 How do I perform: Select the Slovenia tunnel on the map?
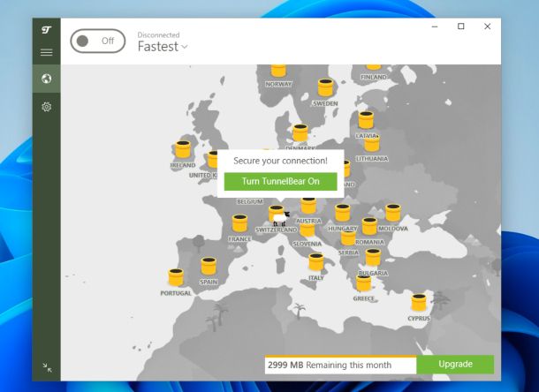tap(307, 230)
